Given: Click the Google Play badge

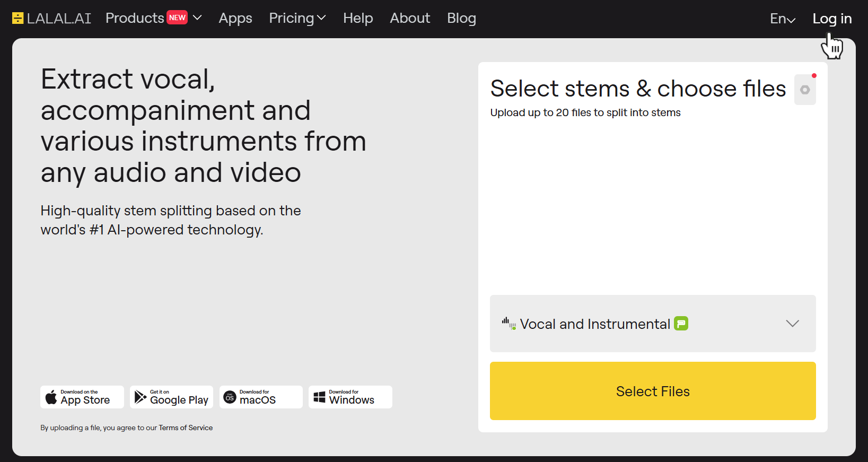Looking at the screenshot, I should coord(171,397).
